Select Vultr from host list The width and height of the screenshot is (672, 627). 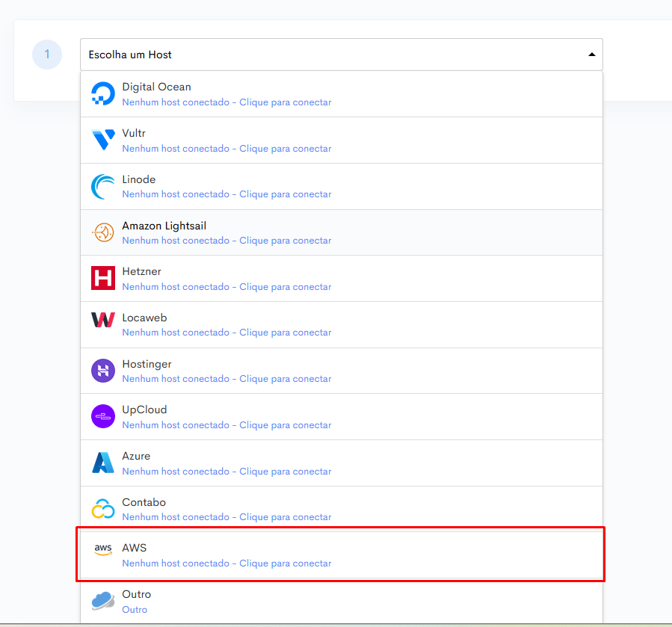pyautogui.click(x=342, y=140)
